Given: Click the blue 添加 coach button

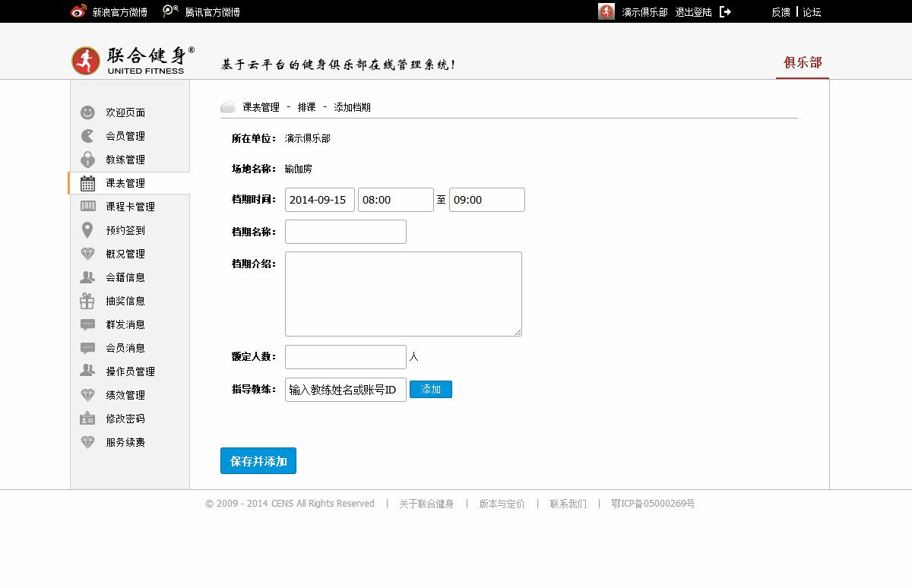Looking at the screenshot, I should (431, 389).
